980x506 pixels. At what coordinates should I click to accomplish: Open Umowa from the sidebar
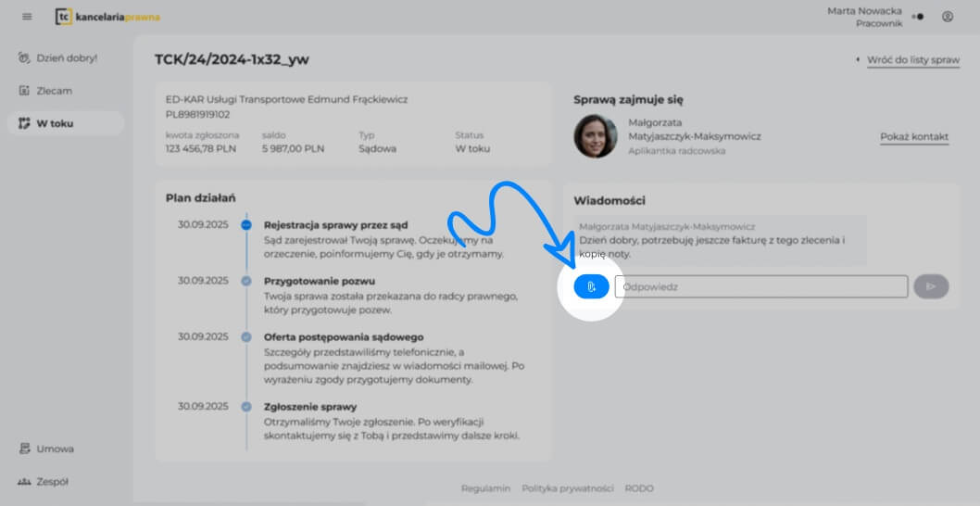[55, 449]
